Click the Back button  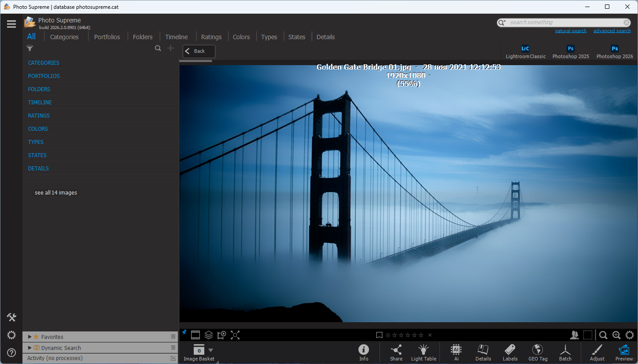pyautogui.click(x=199, y=51)
